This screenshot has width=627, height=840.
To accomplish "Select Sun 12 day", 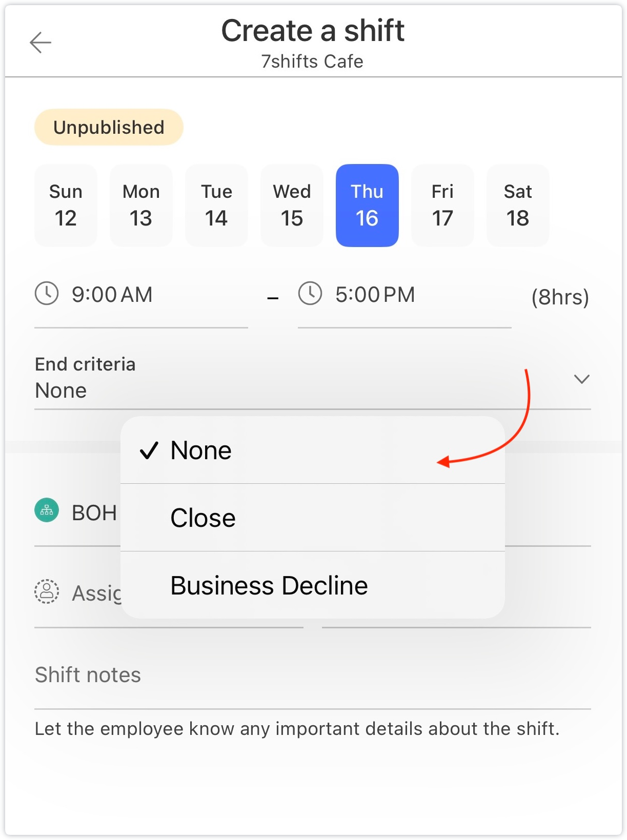I will [x=66, y=206].
